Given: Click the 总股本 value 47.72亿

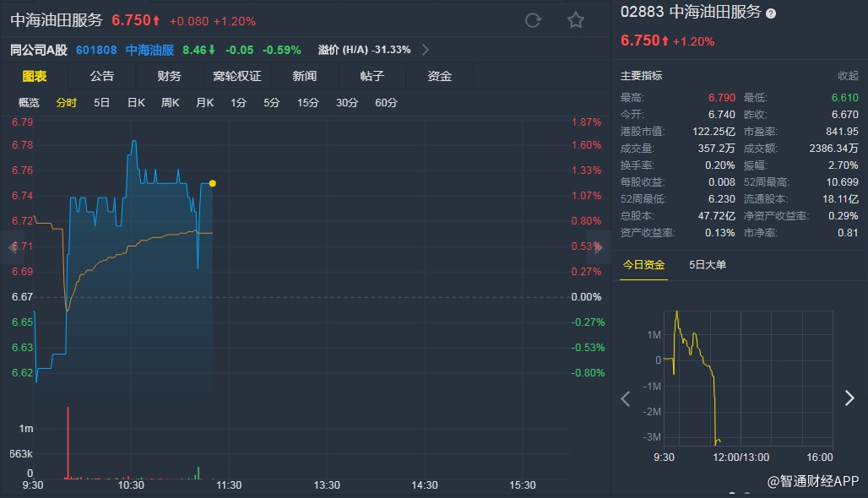Looking at the screenshot, I should pyautogui.click(x=716, y=216).
